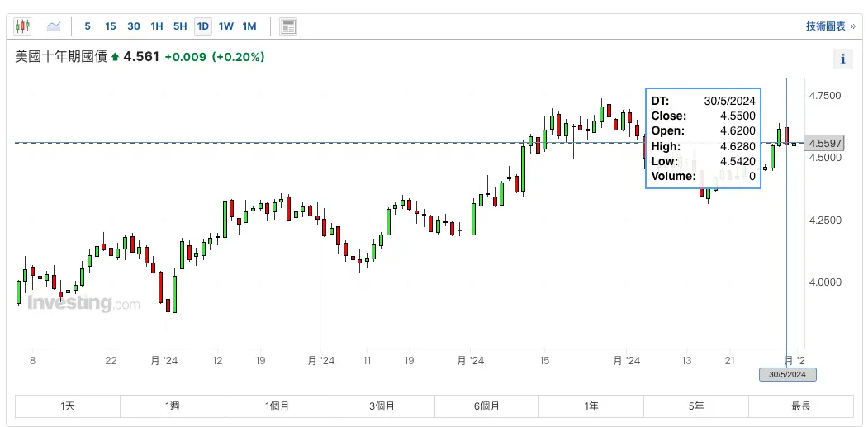
Task: Toggle the news overlay icon in toolbar
Action: [288, 26]
